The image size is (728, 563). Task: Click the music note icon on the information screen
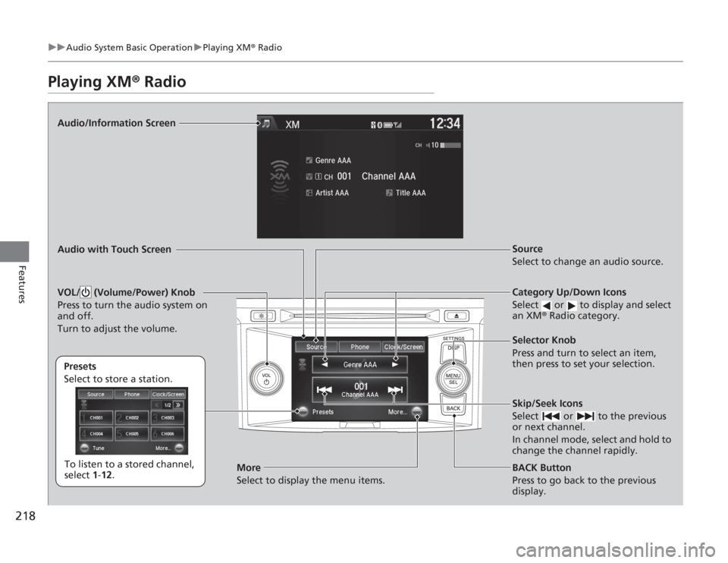point(266,124)
